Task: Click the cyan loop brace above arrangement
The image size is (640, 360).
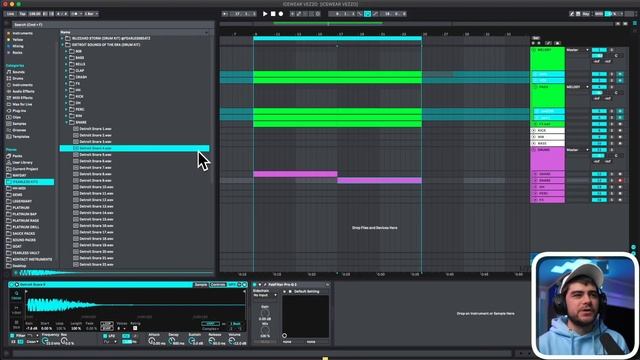Action: tap(337, 38)
